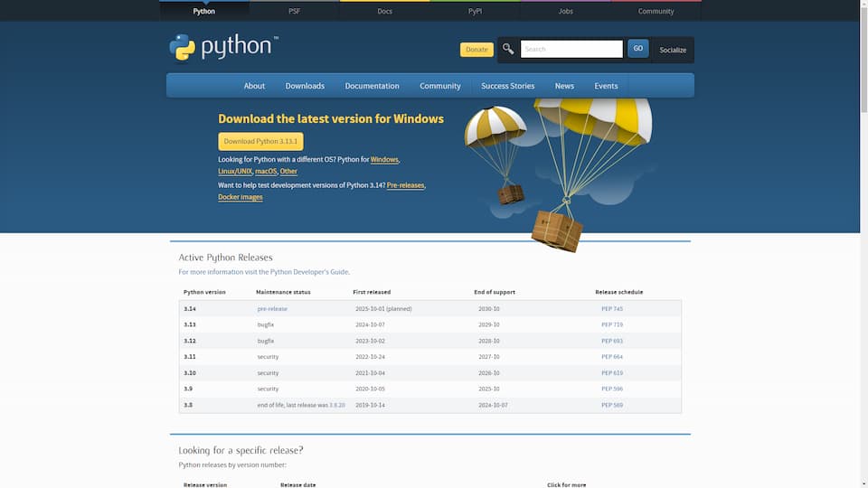Screen dimensions: 868x488
Task: Open the Downloads navigation menu
Action: coord(305,86)
